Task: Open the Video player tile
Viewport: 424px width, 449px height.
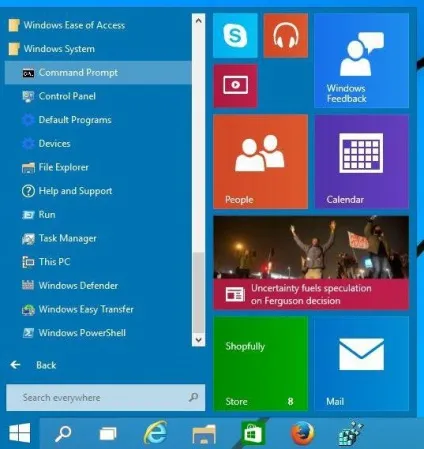Action: click(x=235, y=86)
